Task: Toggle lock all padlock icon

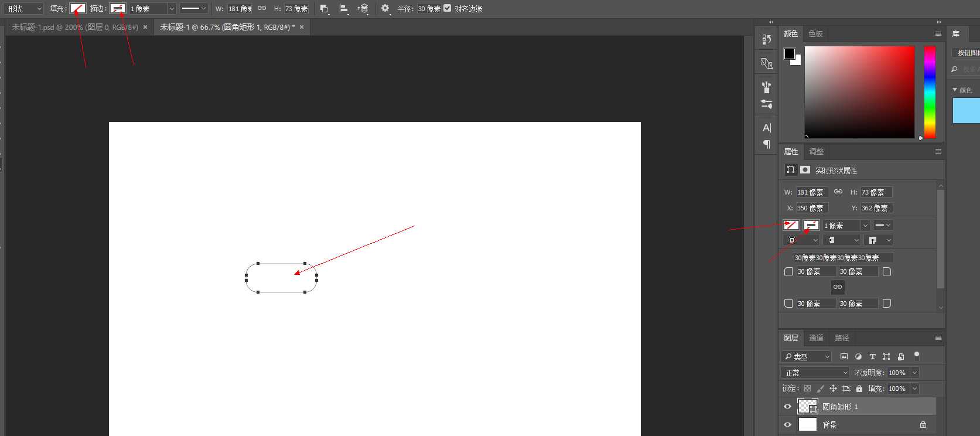Action: (x=859, y=389)
